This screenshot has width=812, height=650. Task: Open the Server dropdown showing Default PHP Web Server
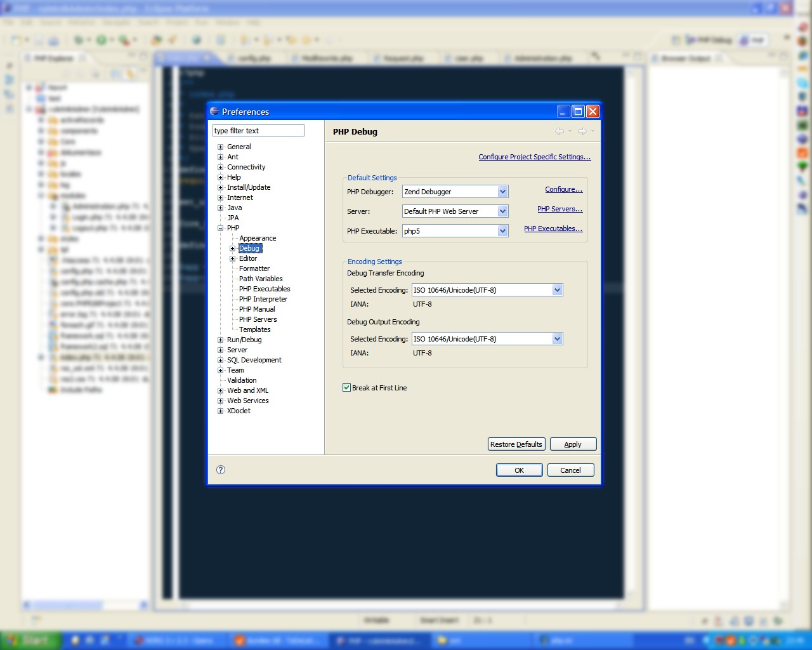tap(502, 211)
